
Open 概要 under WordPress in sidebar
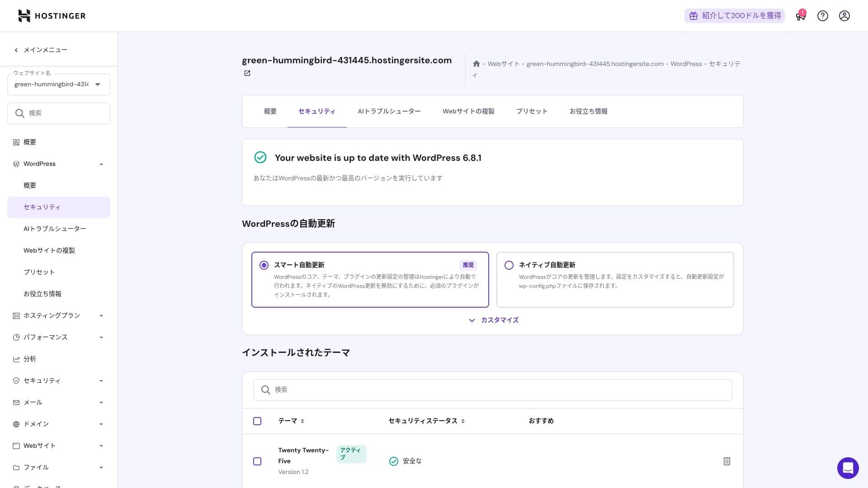[x=59, y=186]
